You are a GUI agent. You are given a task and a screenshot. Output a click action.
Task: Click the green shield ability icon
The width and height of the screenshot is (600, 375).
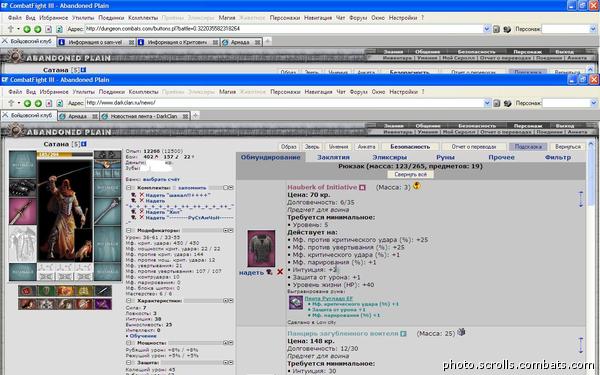click(x=46, y=291)
